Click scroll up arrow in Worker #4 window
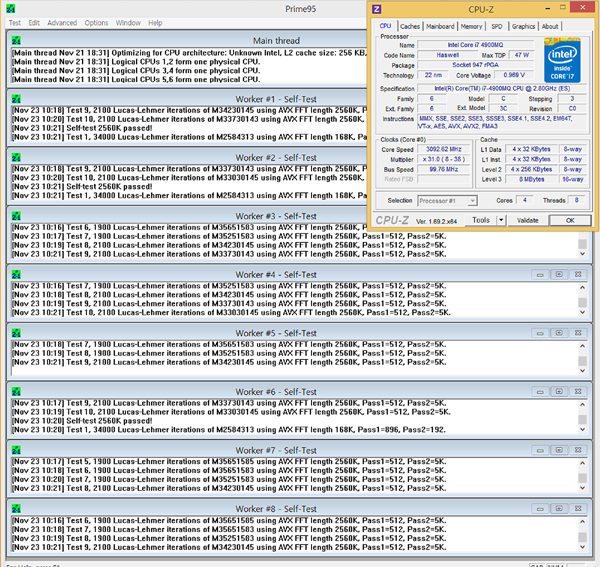Viewport: 600px width, 567px height. click(x=582, y=287)
